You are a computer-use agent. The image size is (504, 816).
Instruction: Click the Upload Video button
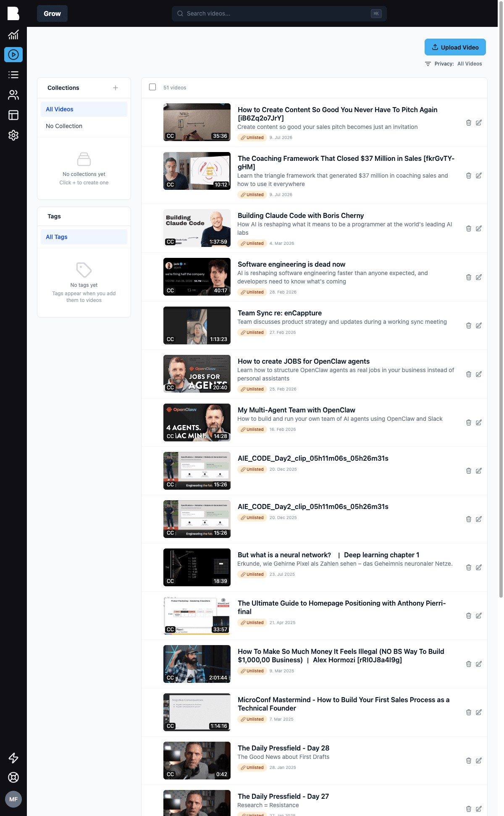pyautogui.click(x=455, y=47)
